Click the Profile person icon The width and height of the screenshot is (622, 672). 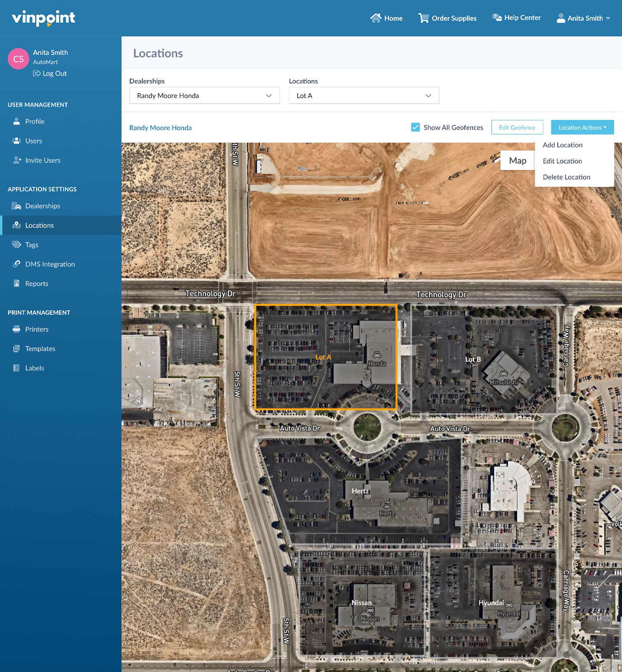click(16, 121)
